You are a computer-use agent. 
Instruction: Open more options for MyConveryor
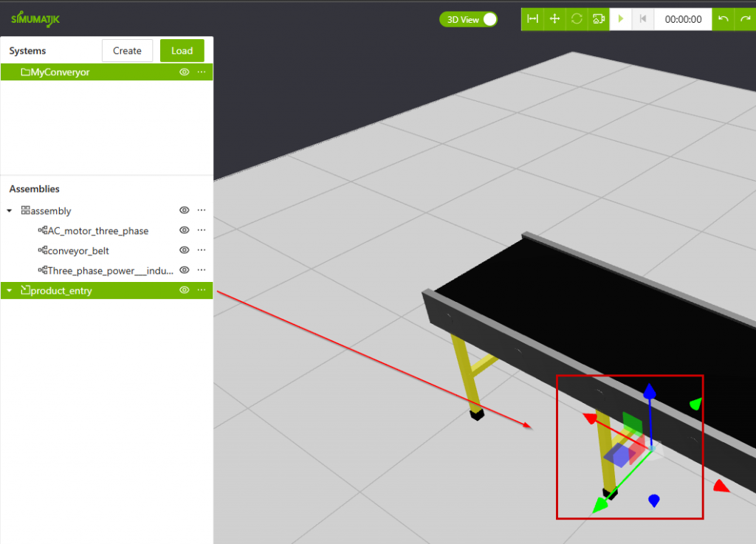(202, 72)
